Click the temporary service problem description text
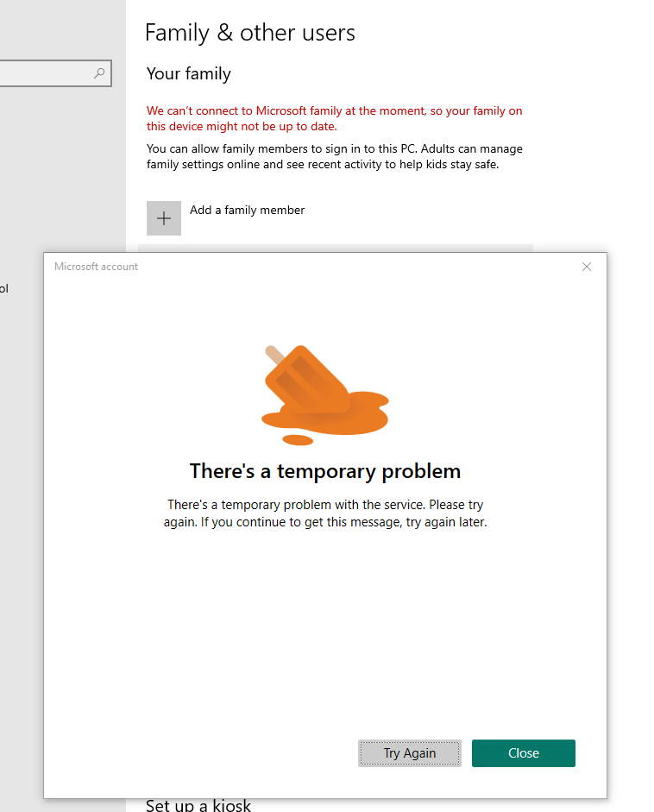The width and height of the screenshot is (654, 812). click(x=325, y=513)
